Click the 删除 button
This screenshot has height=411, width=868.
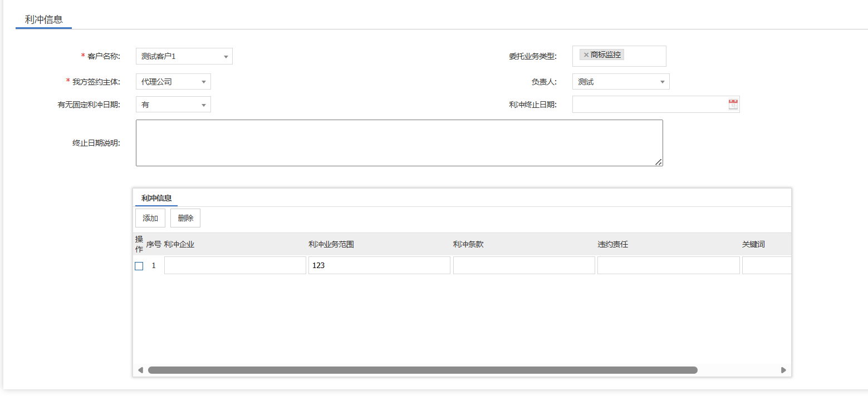pyautogui.click(x=185, y=218)
